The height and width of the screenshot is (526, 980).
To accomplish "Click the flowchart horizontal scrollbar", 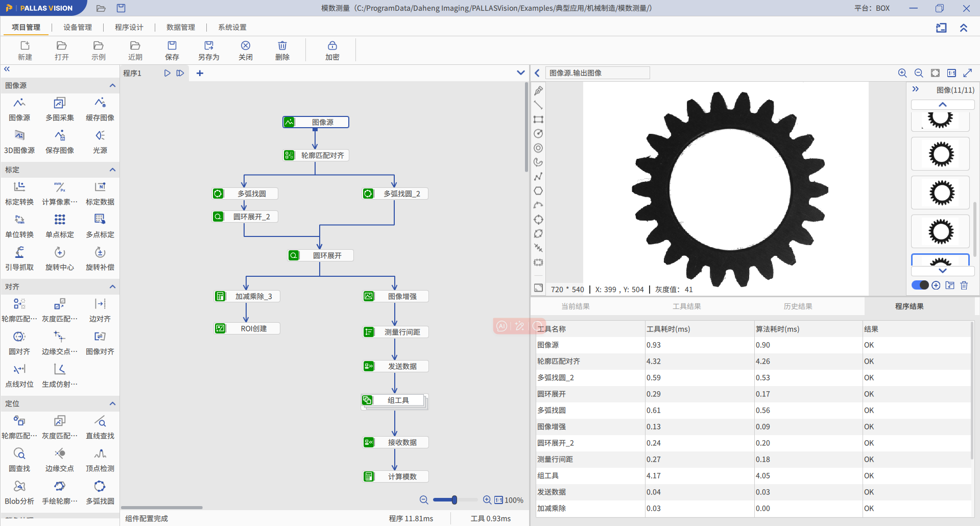I will click(162, 507).
